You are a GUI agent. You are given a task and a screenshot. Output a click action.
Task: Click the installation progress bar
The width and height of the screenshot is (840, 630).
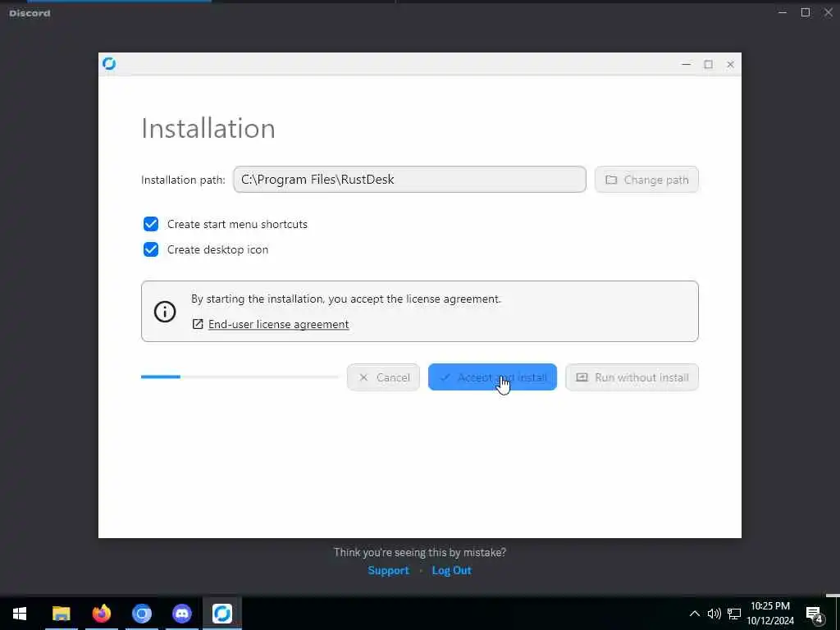pyautogui.click(x=240, y=377)
